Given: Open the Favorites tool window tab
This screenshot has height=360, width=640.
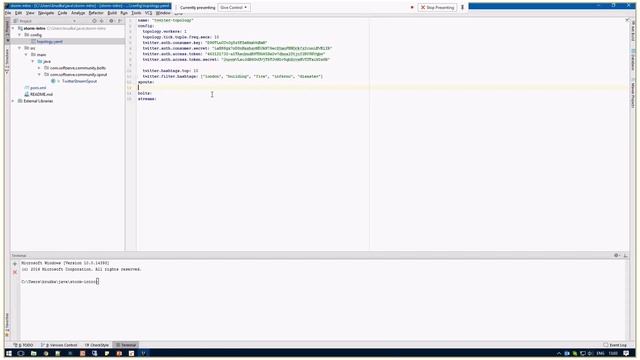Looking at the screenshot, I should (x=7, y=324).
